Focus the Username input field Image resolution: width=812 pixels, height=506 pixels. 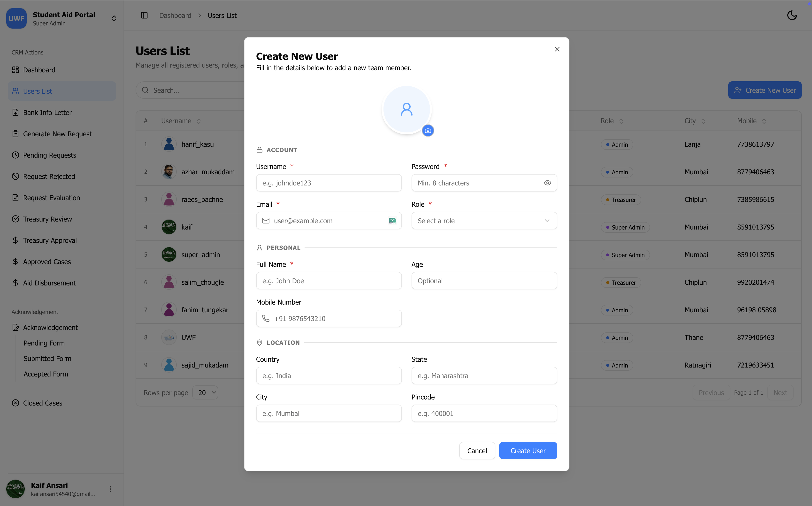coord(329,183)
